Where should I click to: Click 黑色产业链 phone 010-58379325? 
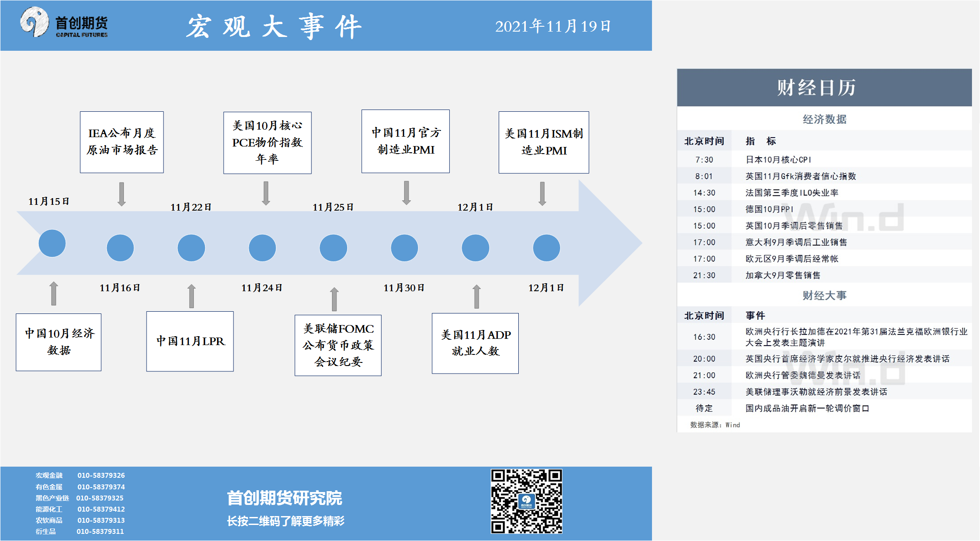point(100,498)
